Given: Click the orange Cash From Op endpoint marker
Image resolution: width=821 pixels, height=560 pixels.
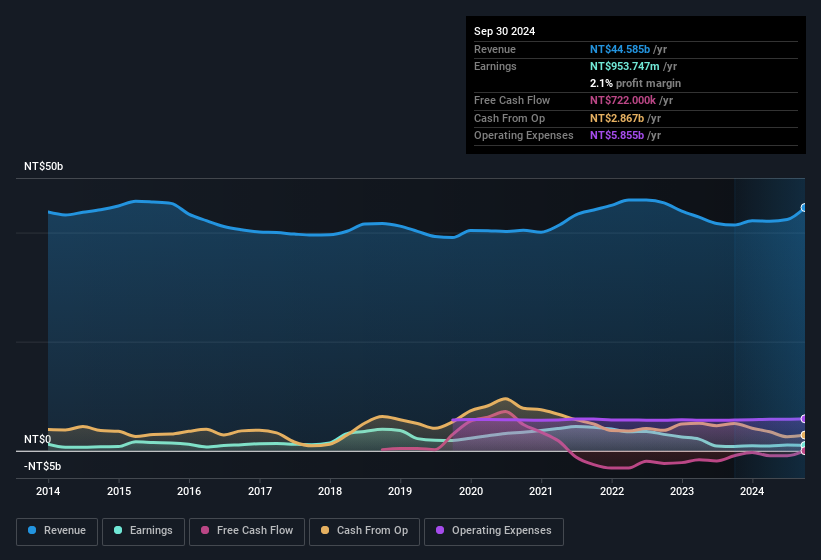Looking at the screenshot, I should click(804, 435).
